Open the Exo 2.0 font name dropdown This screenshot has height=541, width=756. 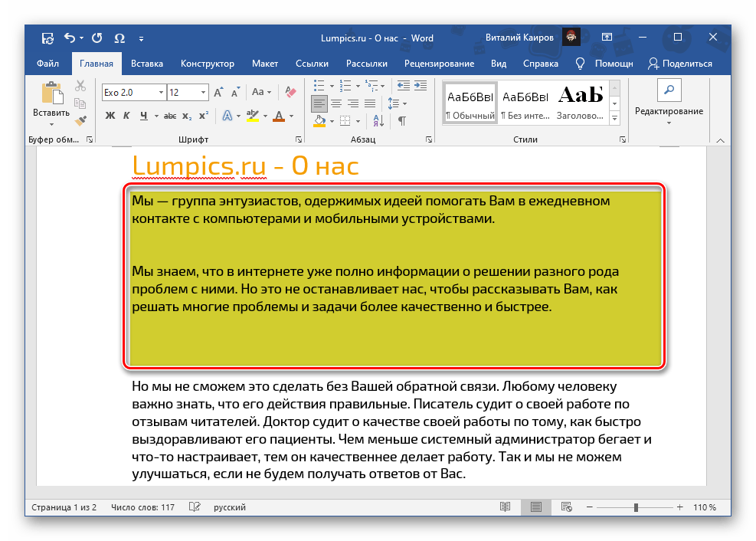(162, 92)
